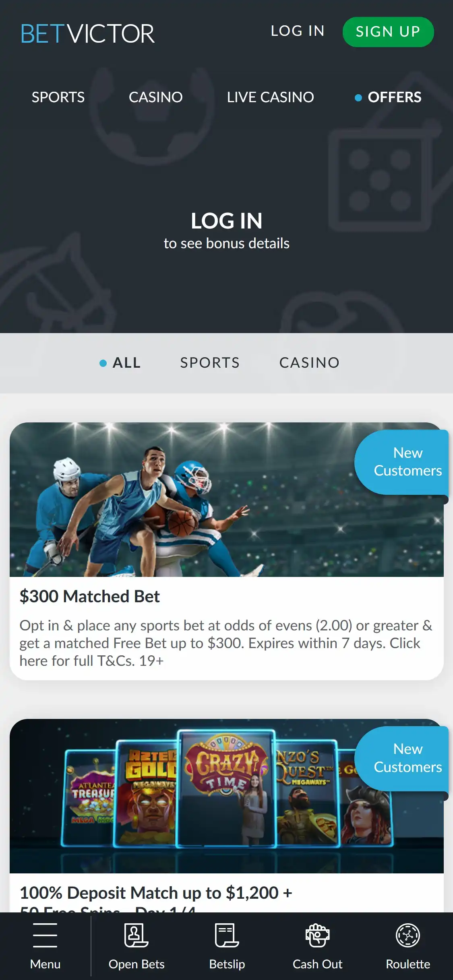Click LOG IN in the header
The width and height of the screenshot is (453, 980).
click(298, 31)
